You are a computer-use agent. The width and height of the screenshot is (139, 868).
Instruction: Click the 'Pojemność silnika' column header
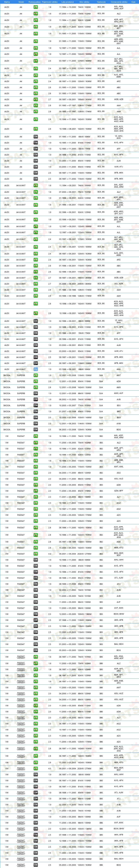click(50, 2)
